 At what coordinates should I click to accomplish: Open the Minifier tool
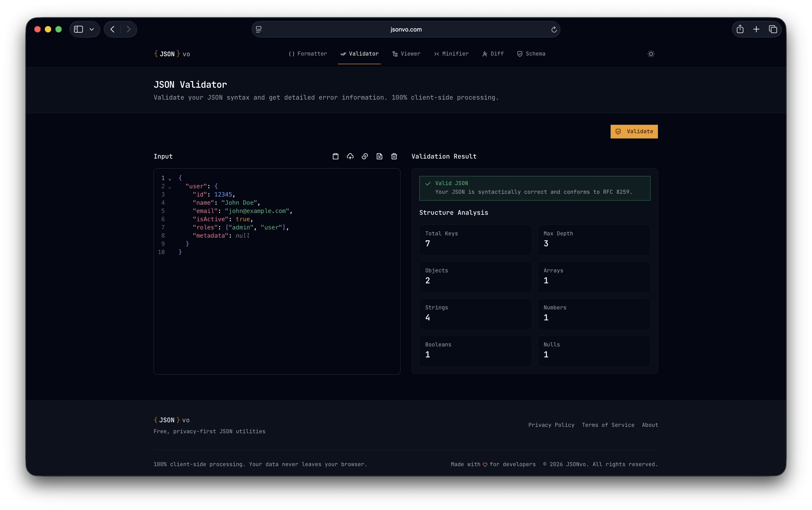tap(451, 54)
